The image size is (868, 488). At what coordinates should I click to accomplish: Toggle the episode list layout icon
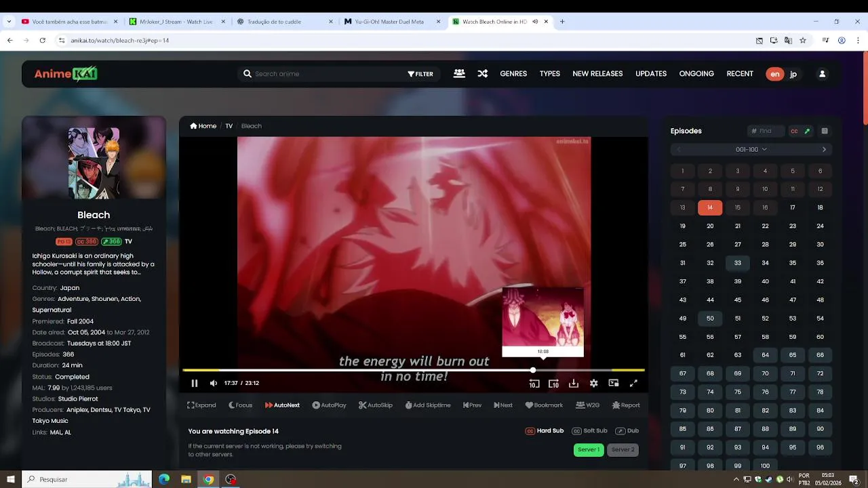825,131
